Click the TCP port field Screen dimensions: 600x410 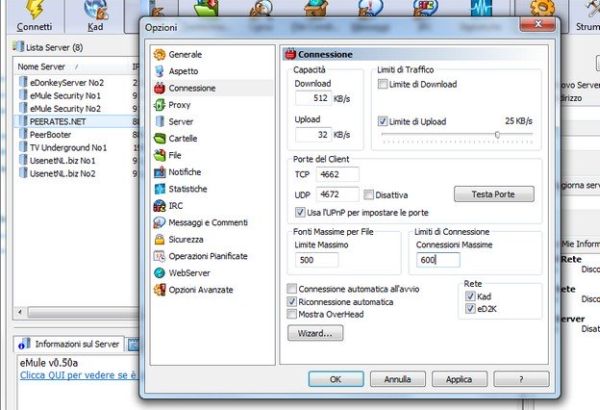click(338, 175)
